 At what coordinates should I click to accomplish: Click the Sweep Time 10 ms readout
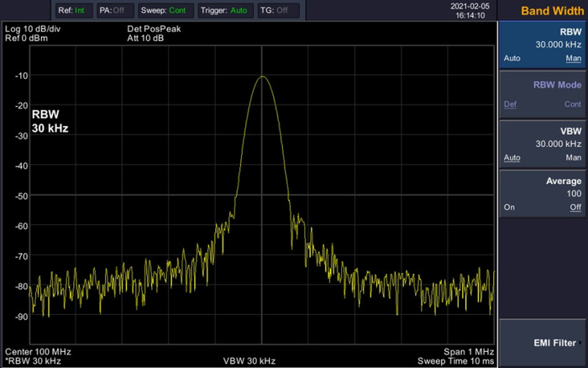[455, 361]
